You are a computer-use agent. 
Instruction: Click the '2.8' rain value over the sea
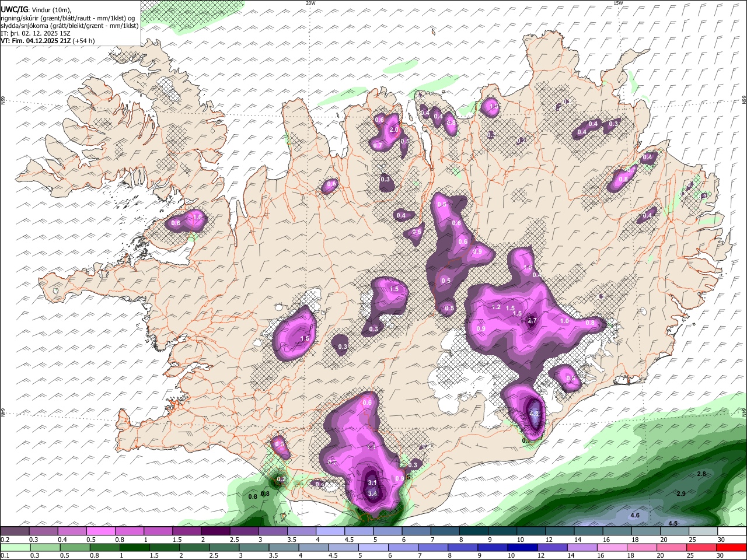click(701, 474)
